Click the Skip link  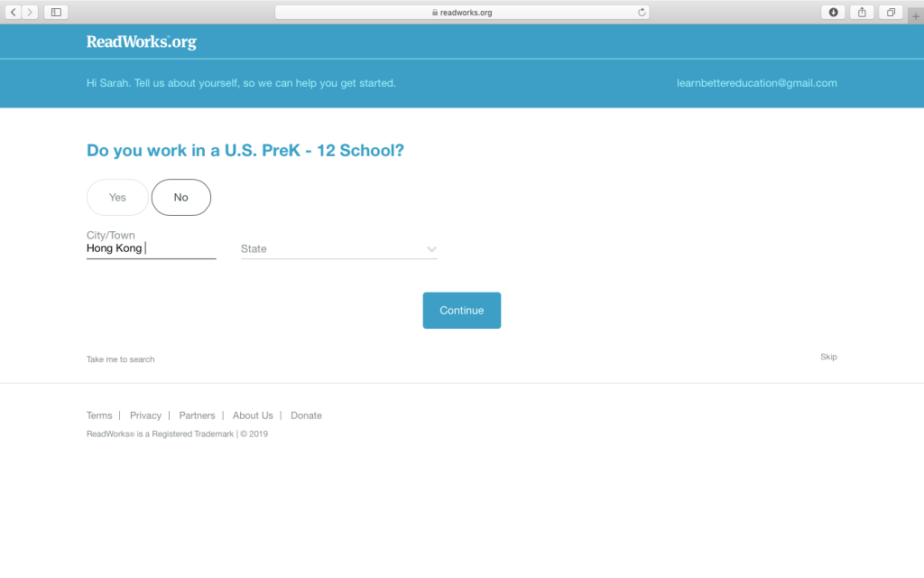pyautogui.click(x=828, y=357)
